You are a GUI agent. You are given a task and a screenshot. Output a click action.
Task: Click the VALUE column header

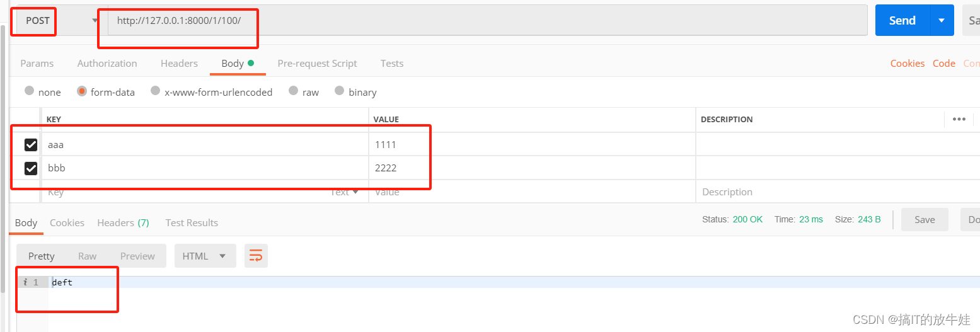pos(386,119)
